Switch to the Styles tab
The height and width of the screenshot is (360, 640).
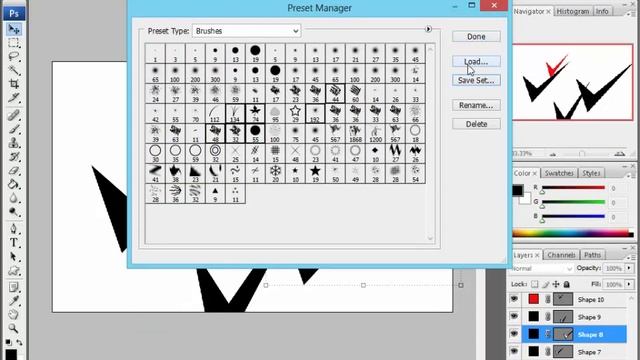[x=591, y=173]
